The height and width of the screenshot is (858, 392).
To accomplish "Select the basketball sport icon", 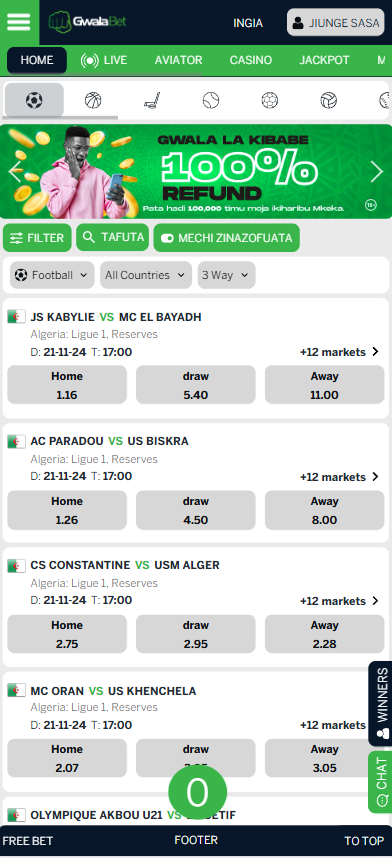I will tap(93, 100).
